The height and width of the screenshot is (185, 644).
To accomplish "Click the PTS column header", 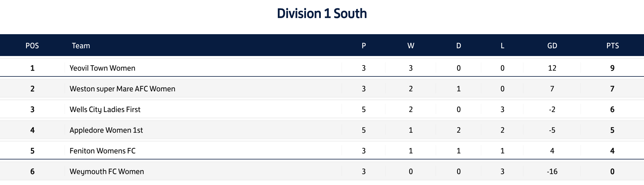I will click(x=612, y=46).
